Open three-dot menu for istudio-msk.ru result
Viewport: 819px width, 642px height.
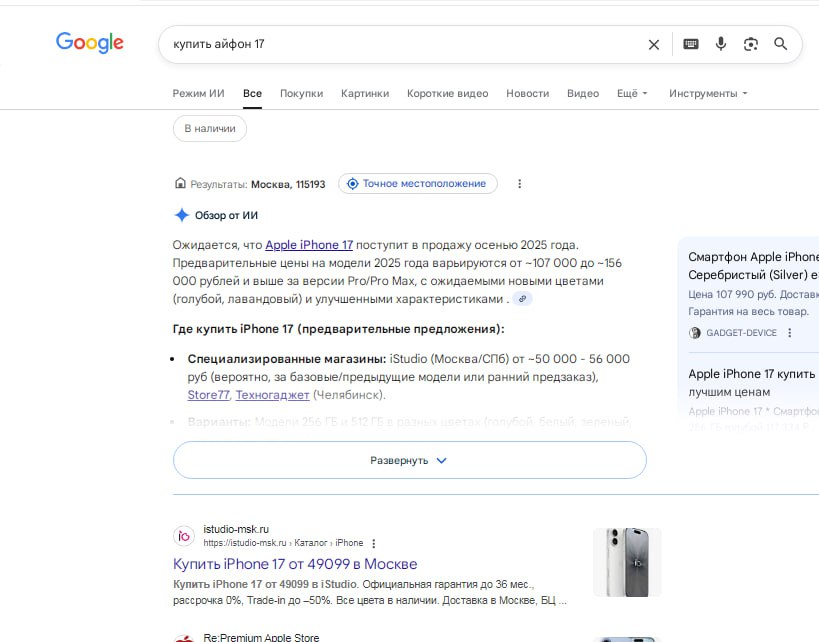(374, 543)
